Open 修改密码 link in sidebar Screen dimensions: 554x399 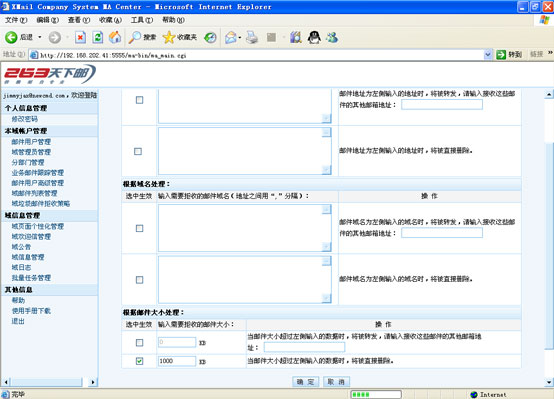pyautogui.click(x=25, y=119)
